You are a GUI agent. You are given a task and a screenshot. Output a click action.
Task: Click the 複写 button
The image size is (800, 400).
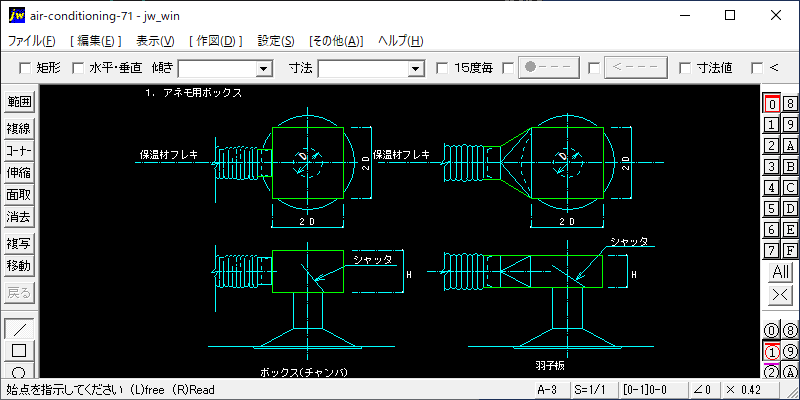pos(19,244)
